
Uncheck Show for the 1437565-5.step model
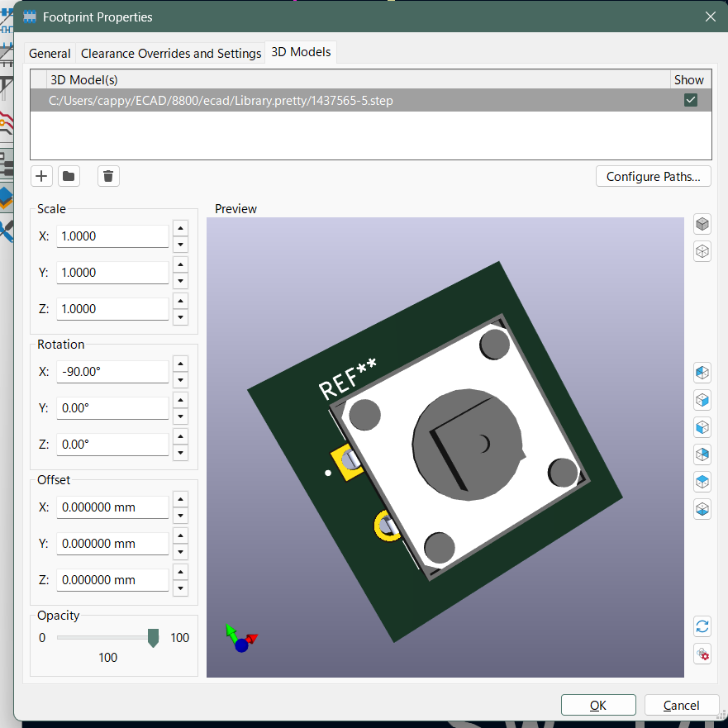(x=691, y=100)
